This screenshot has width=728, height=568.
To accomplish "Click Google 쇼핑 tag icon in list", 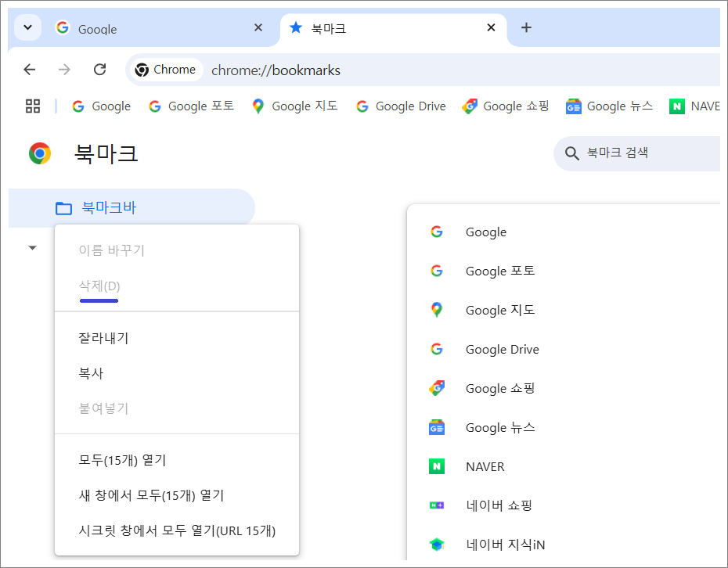I will click(x=437, y=388).
